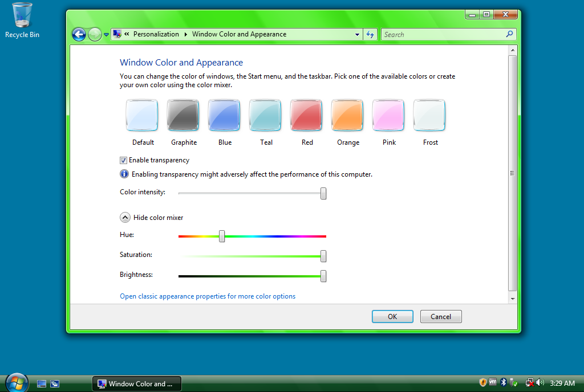Close the Window Color window
Viewport: 584px width, 392px height.
(505, 14)
